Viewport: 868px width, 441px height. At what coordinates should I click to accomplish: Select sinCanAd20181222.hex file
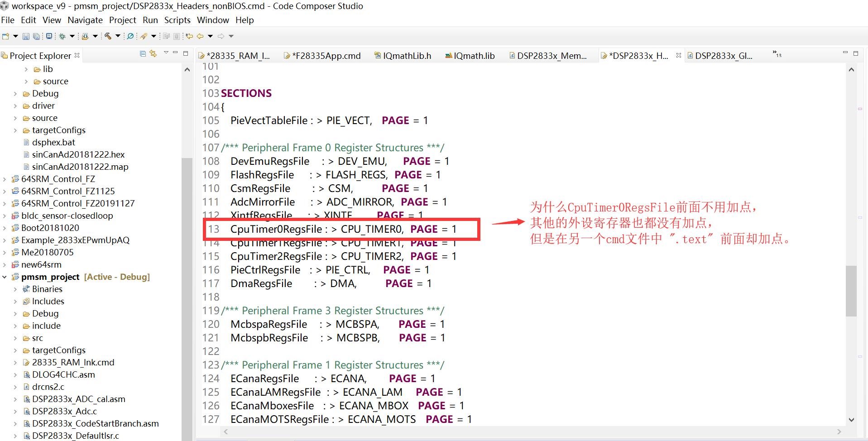click(78, 154)
